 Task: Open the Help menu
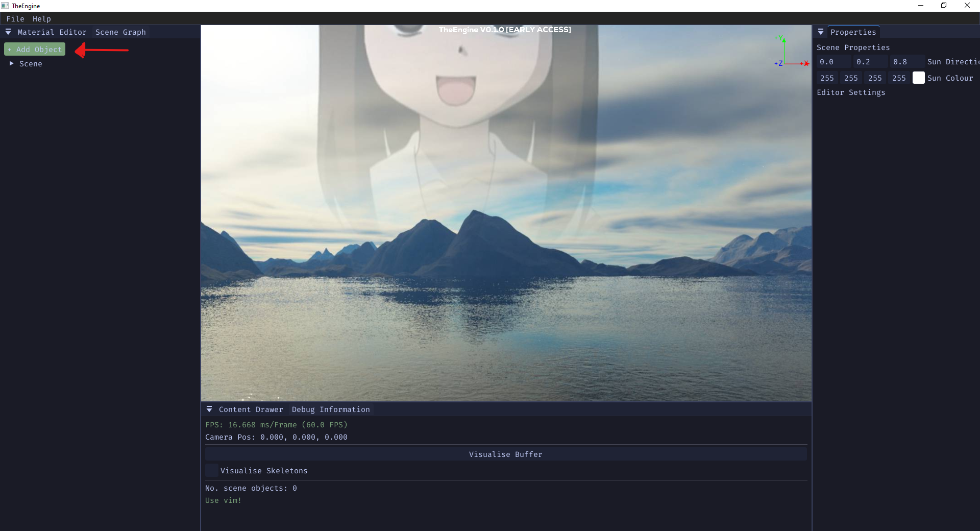(x=42, y=19)
